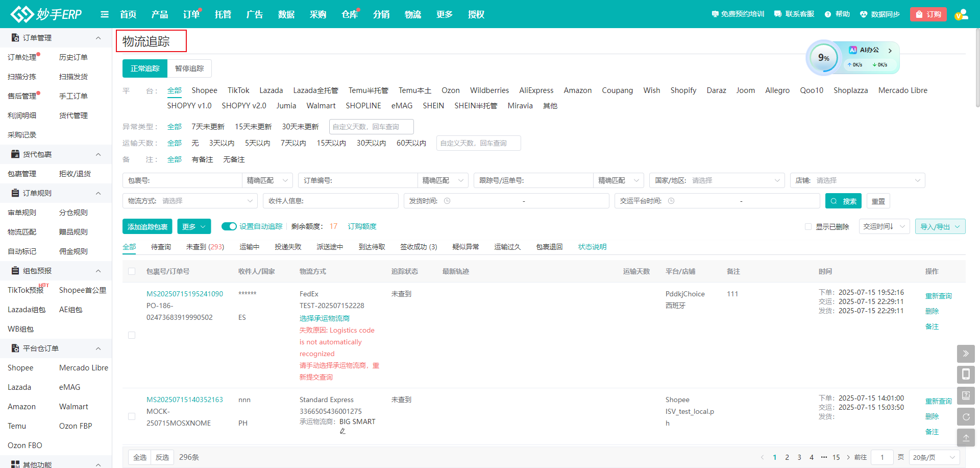980x468 pixels.
Task: Open the 帮助 question mark icon
Action: click(828, 14)
